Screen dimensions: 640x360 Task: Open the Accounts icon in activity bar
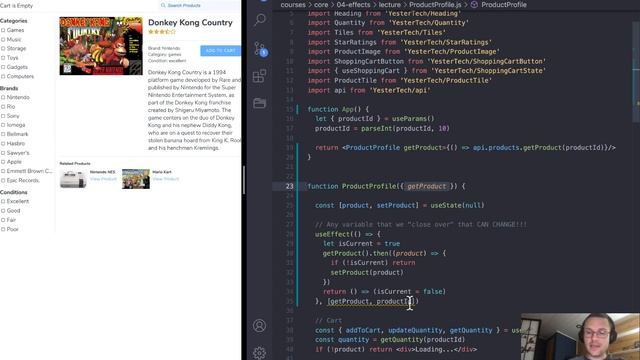click(259, 325)
